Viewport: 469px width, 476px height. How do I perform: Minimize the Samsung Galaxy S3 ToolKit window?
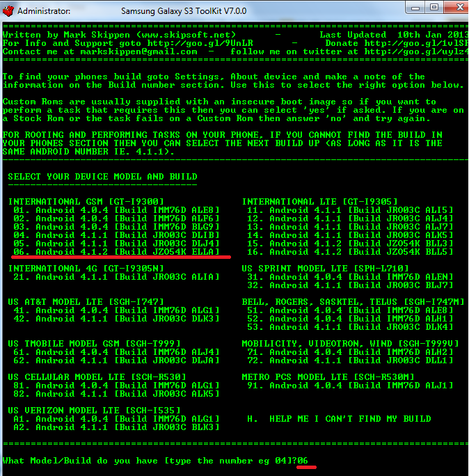click(x=415, y=8)
